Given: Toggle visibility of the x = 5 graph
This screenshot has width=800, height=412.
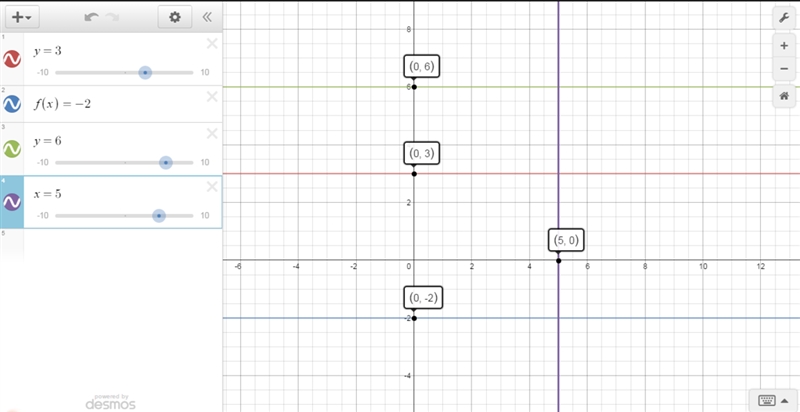Looking at the screenshot, I should pos(12,202).
